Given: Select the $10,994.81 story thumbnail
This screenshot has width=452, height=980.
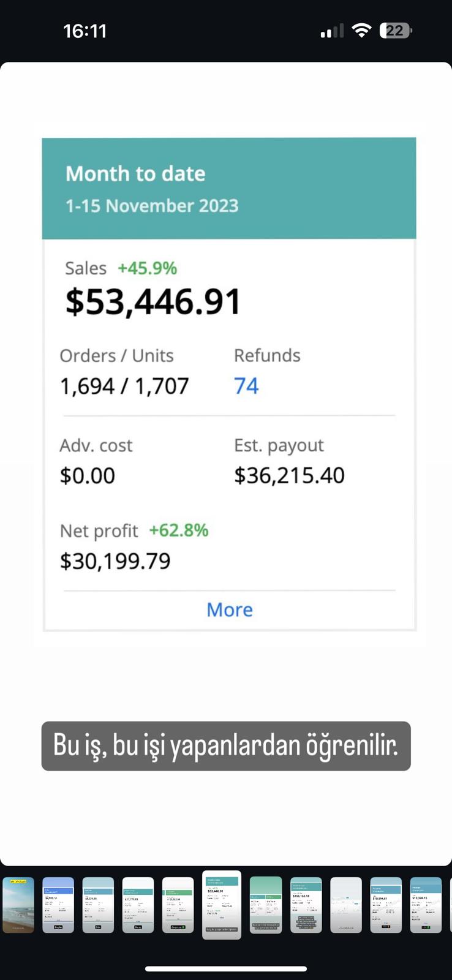Looking at the screenshot, I should pyautogui.click(x=386, y=905).
